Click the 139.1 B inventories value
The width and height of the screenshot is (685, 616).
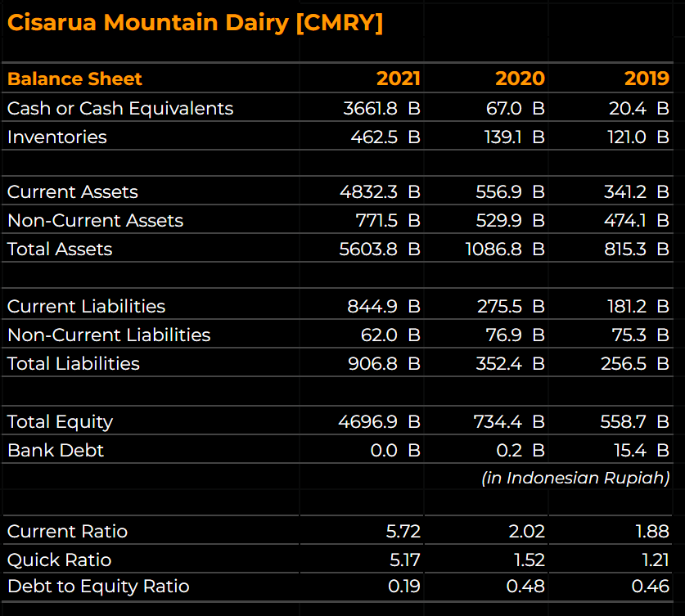tap(514, 137)
